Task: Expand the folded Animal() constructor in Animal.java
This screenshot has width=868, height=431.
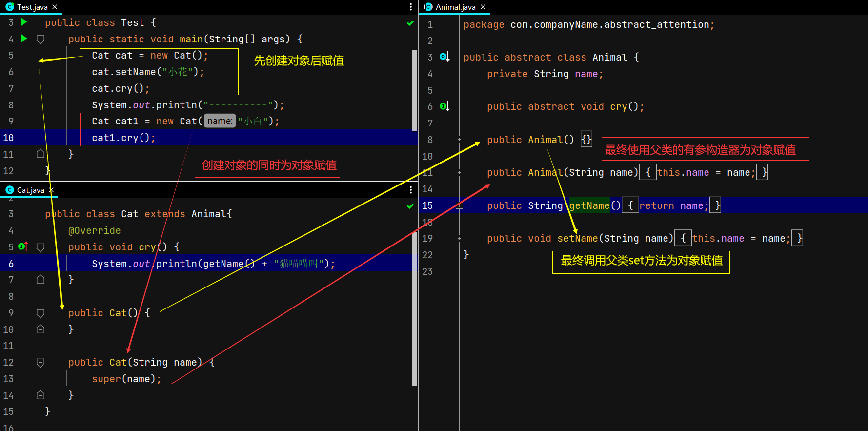Action: coord(459,140)
